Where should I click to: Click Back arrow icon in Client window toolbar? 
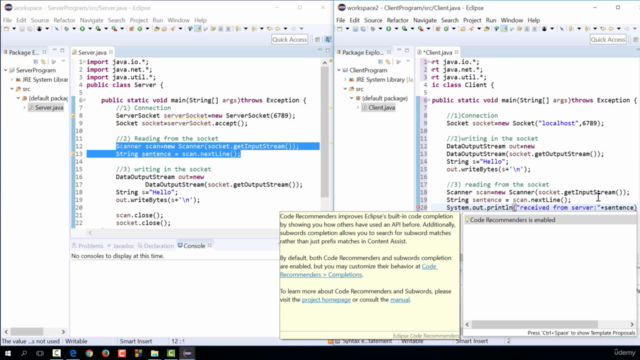[x=611, y=29]
